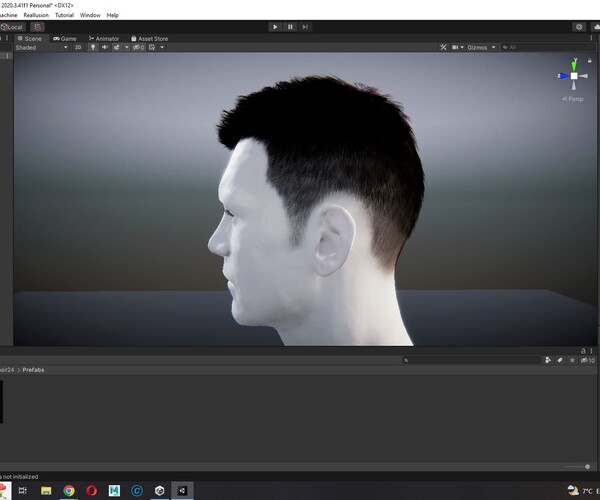Toggle scene lighting lightbulb icon

coord(93,47)
